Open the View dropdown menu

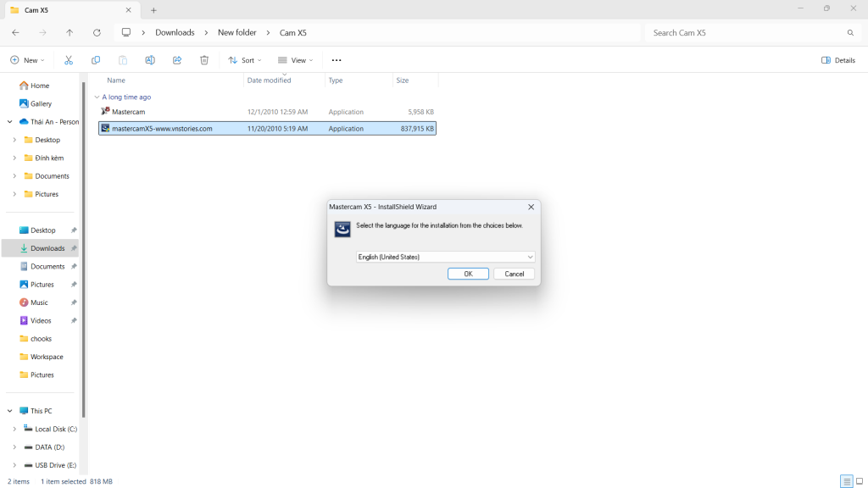pyautogui.click(x=296, y=60)
